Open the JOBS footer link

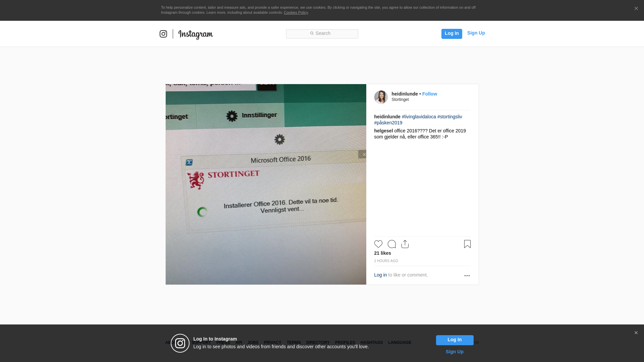tap(253, 343)
